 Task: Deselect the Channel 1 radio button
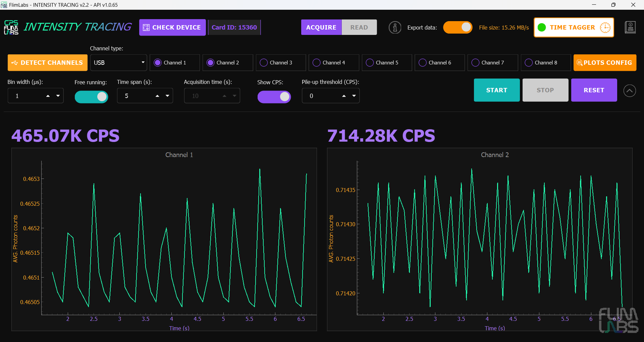pos(158,63)
